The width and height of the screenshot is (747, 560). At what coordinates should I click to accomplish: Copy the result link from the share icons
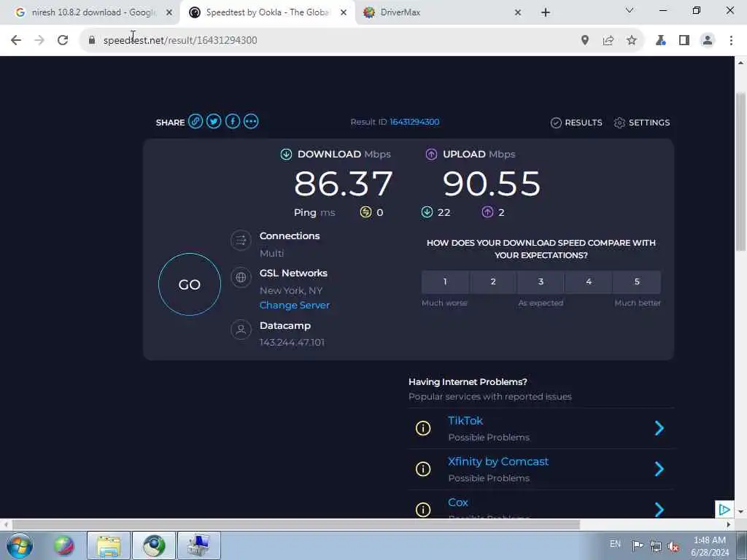tap(196, 122)
